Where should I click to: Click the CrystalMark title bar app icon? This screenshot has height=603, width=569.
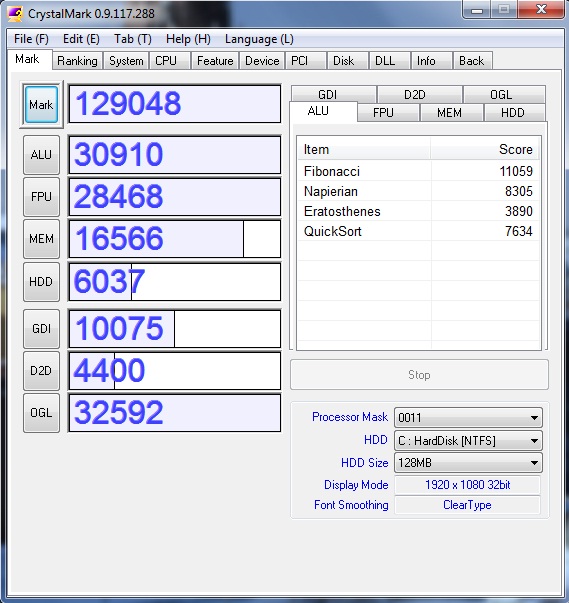(15, 13)
